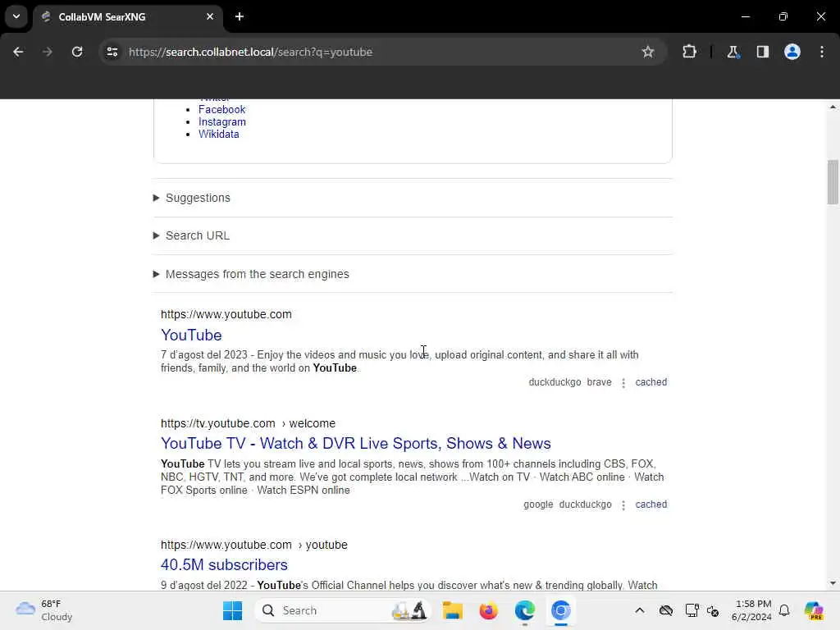840x630 pixels.
Task: Open the weather widget showing 68°F
Action: (44, 610)
